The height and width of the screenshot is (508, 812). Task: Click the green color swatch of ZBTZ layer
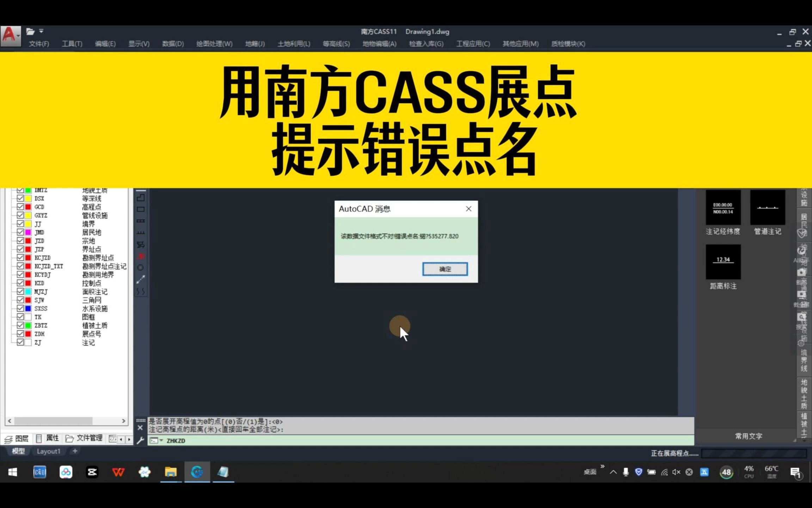[28, 326]
